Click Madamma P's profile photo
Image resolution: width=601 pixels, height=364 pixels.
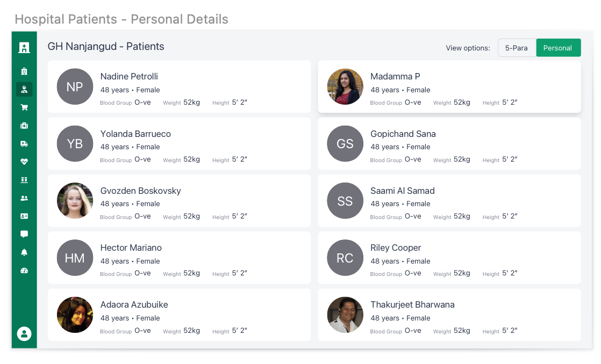(345, 86)
